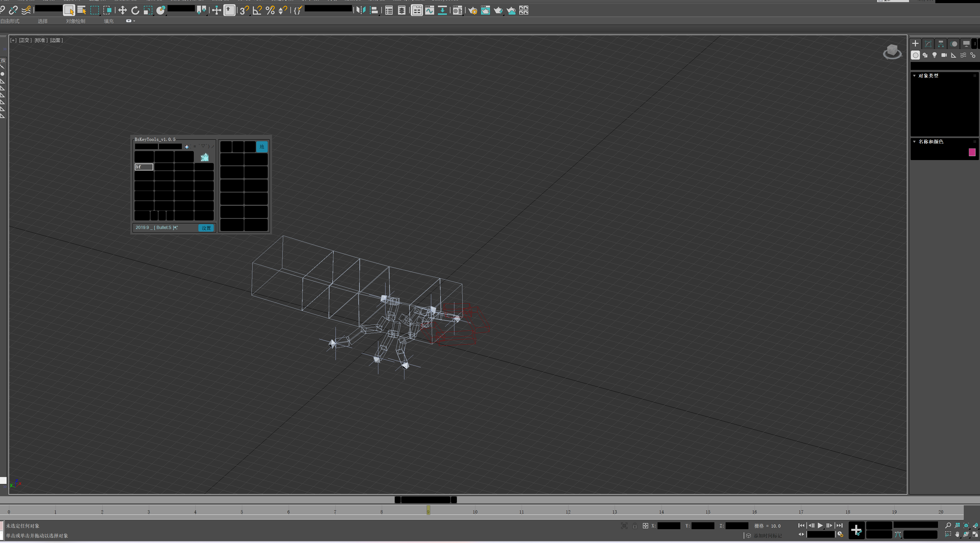Play the animation
Image resolution: width=980 pixels, height=543 pixels.
[820, 525]
